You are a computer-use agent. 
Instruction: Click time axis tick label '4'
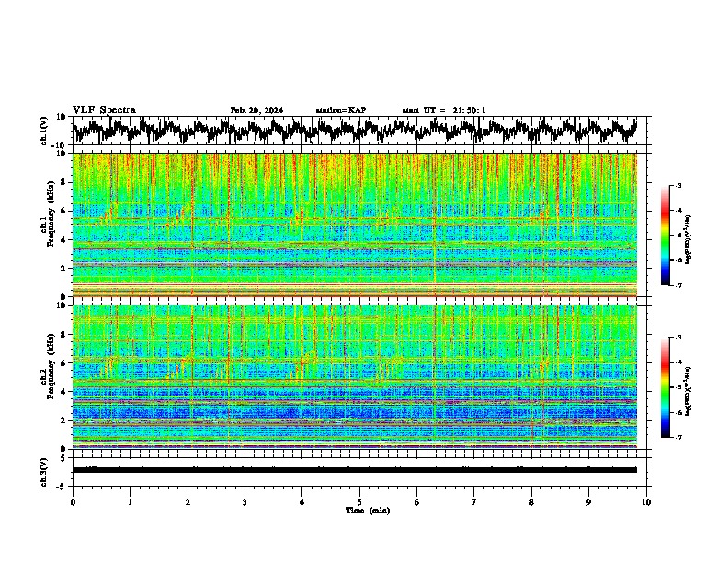(302, 502)
